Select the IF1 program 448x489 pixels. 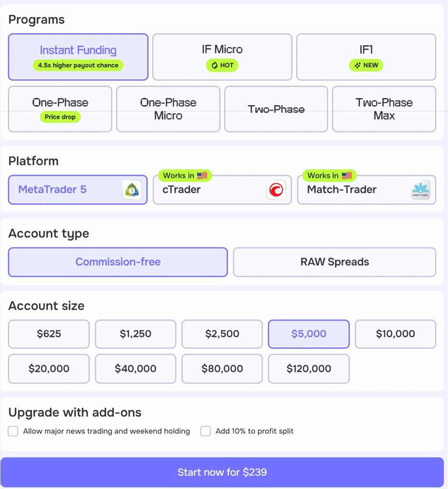click(366, 56)
